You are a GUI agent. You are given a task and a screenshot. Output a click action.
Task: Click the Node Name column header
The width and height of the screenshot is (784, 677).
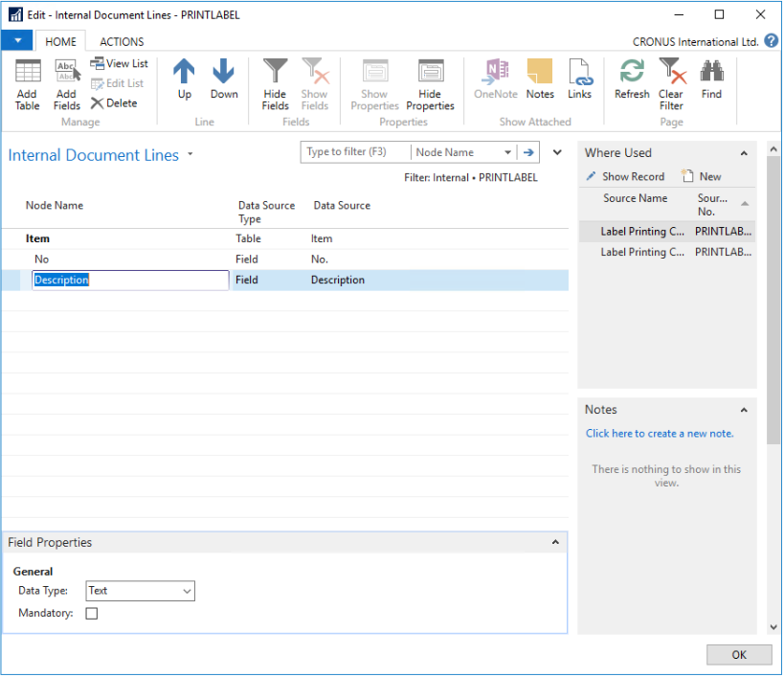(55, 206)
